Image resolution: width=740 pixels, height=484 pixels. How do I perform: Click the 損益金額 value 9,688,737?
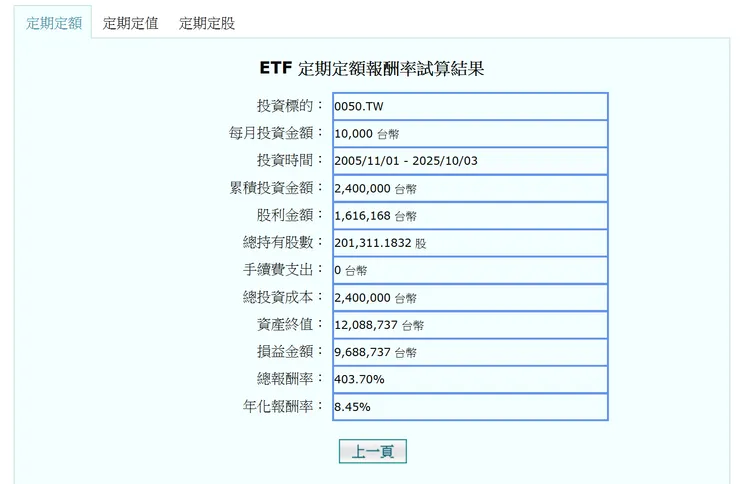pyautogui.click(x=470, y=352)
